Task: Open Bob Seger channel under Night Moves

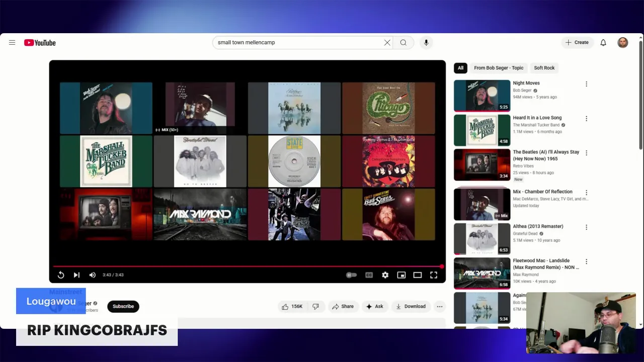Action: click(522, 90)
